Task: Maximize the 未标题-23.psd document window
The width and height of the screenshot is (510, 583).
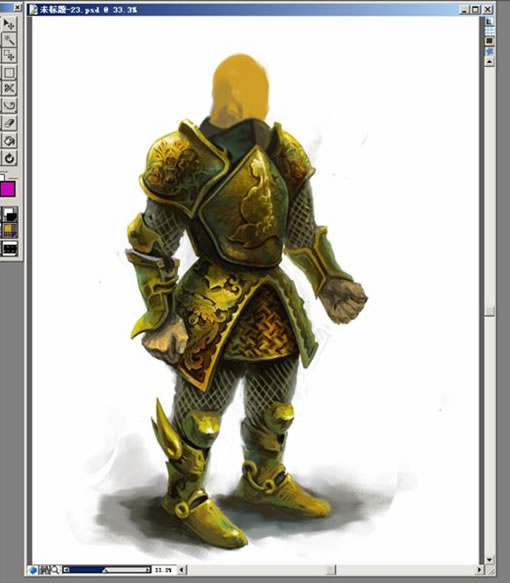Action: point(475,10)
